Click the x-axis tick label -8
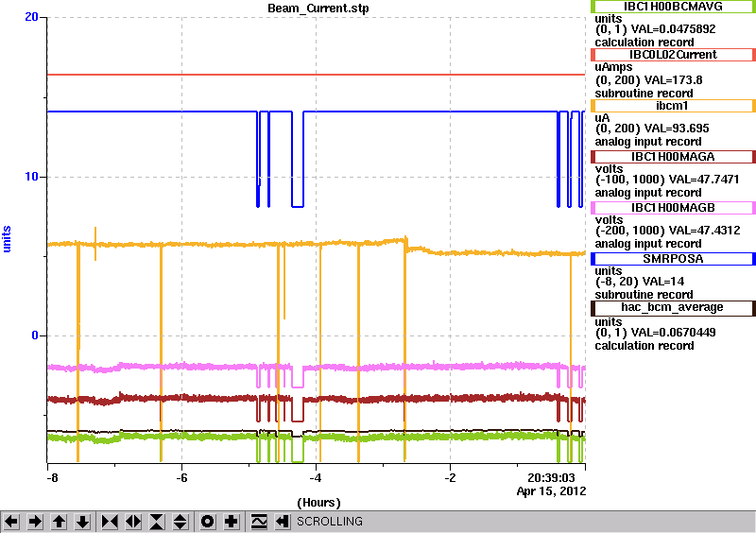This screenshot has width=756, height=533. 52,477
